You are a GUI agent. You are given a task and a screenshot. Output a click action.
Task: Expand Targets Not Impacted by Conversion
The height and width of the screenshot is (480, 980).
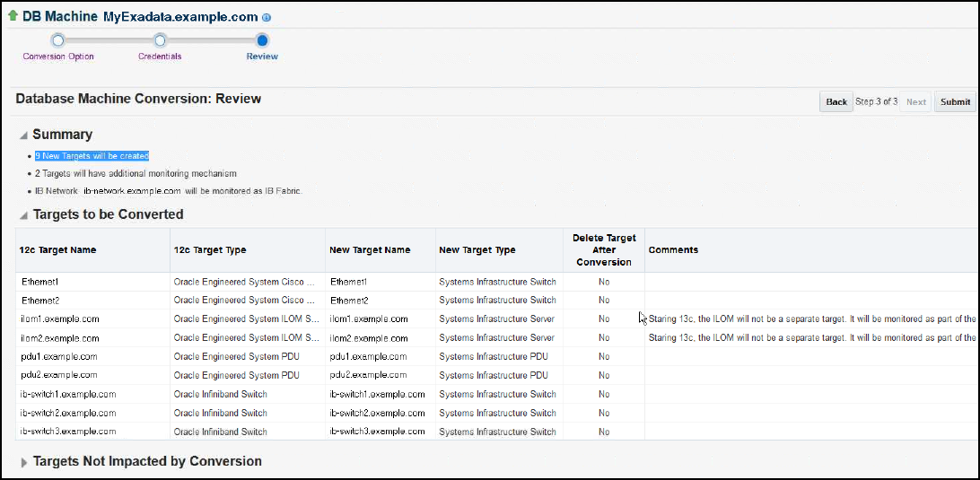24,462
